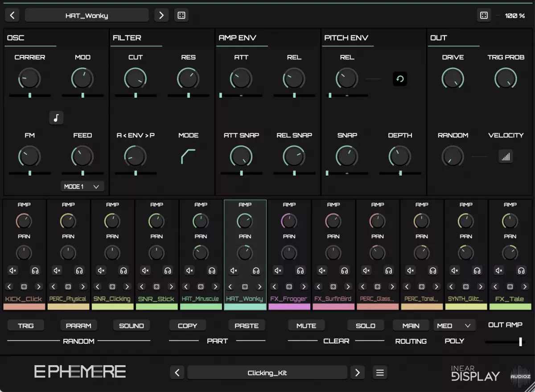
Task: Solo the KICK_Click part with headphones
Action: (x=35, y=270)
